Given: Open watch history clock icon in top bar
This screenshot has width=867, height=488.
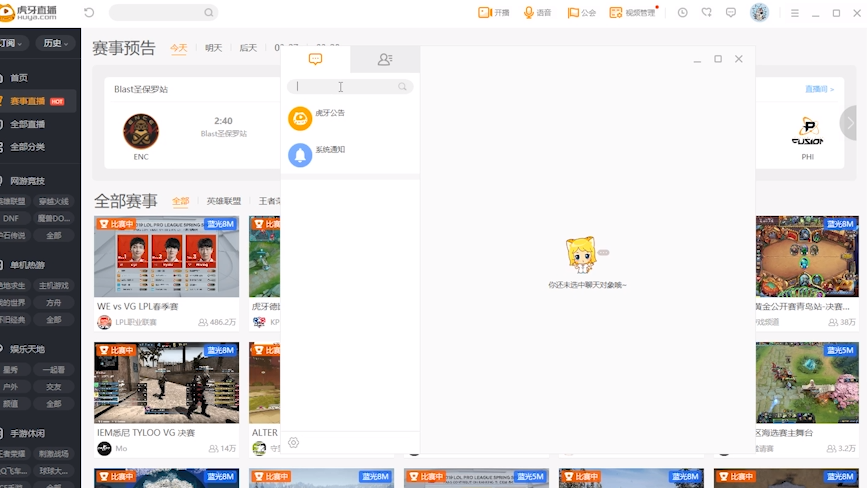Looking at the screenshot, I should pos(682,13).
